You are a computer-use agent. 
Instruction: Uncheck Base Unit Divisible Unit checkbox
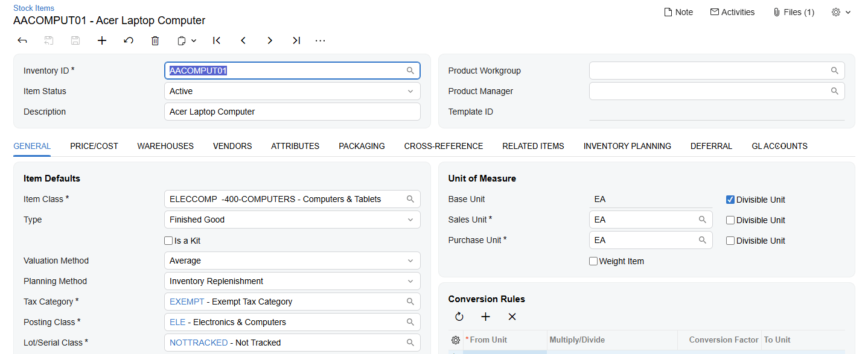point(730,200)
